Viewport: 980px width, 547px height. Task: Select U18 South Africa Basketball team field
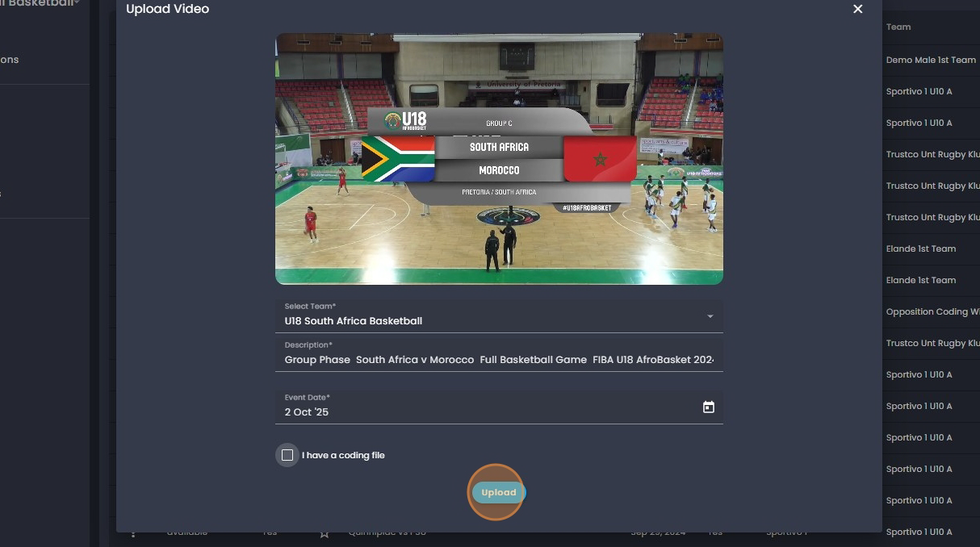pyautogui.click(x=499, y=316)
